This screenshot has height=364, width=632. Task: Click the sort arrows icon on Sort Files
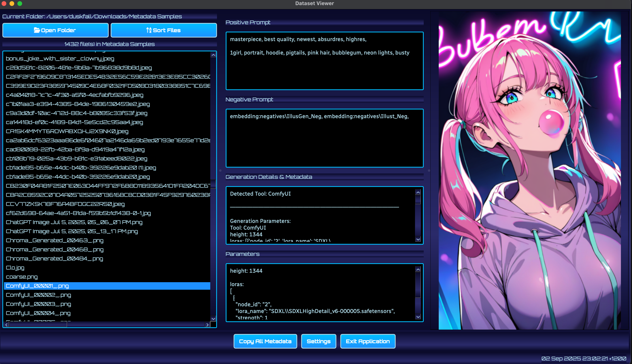coord(149,30)
